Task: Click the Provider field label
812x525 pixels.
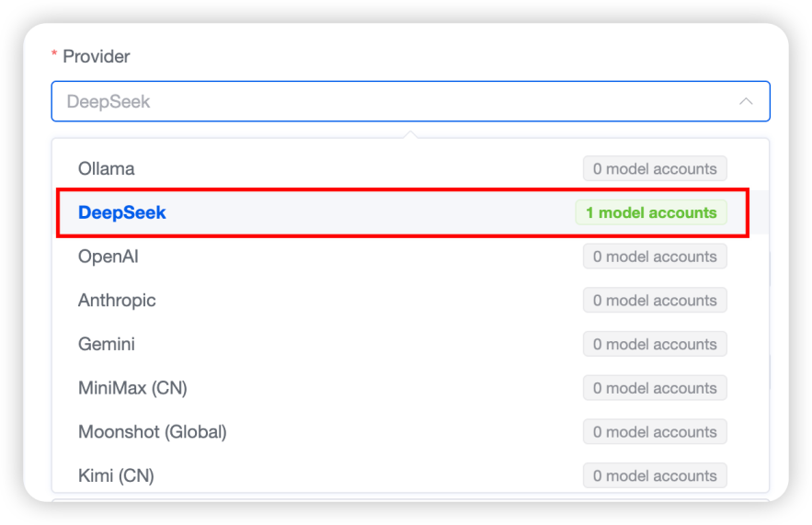Action: [x=96, y=57]
